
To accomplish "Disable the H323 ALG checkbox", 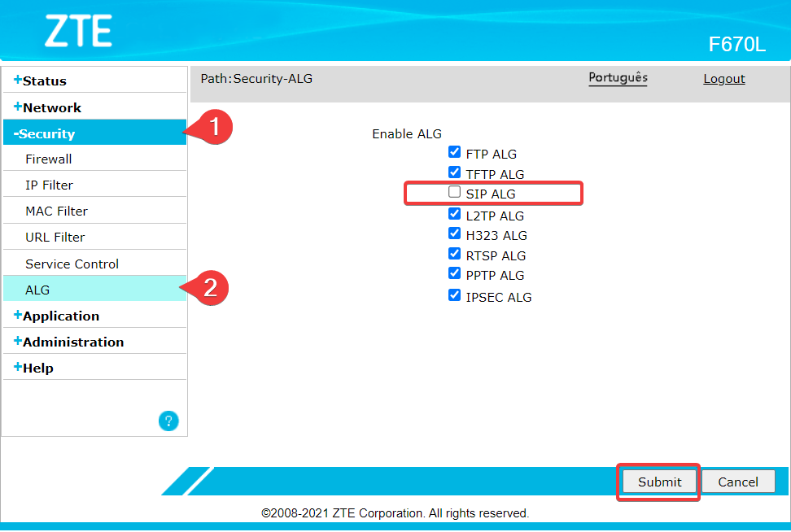I will pyautogui.click(x=455, y=234).
